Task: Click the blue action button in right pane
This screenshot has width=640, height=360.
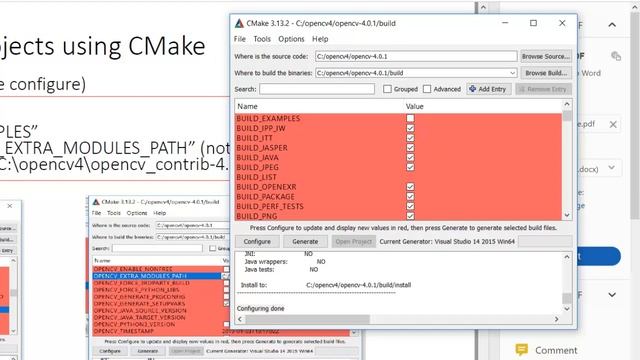Action: pyautogui.click(x=599, y=256)
